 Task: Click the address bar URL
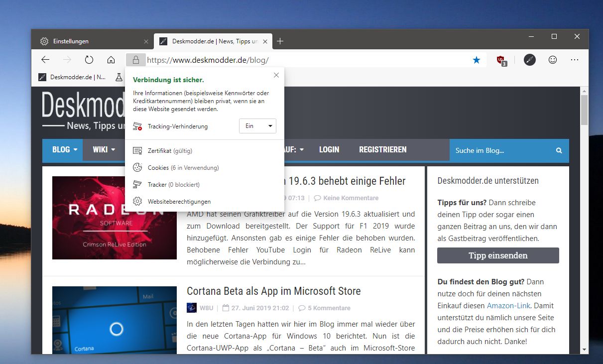coord(208,60)
